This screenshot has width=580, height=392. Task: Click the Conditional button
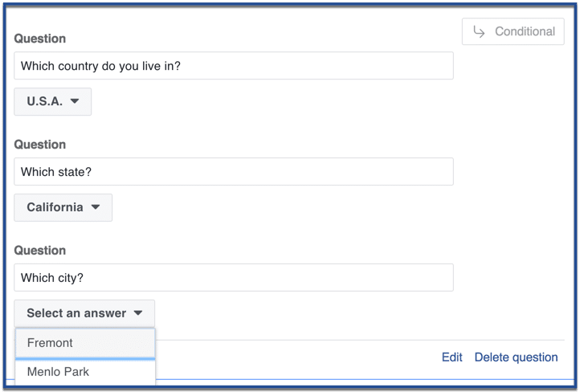(513, 31)
